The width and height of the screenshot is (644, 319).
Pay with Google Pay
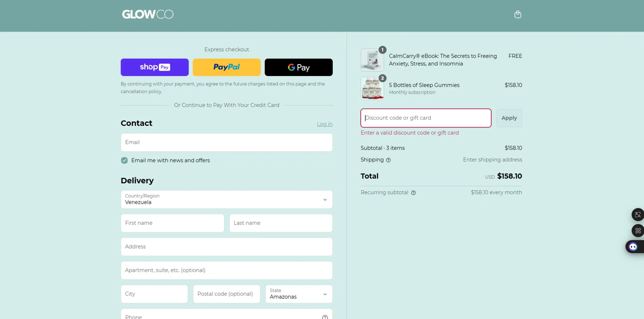pos(299,67)
